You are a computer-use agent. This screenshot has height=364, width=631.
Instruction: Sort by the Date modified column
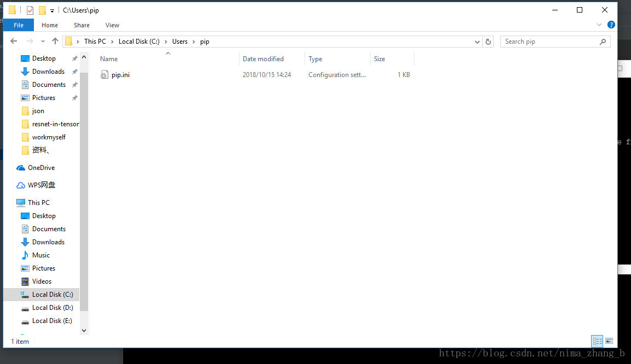point(263,58)
